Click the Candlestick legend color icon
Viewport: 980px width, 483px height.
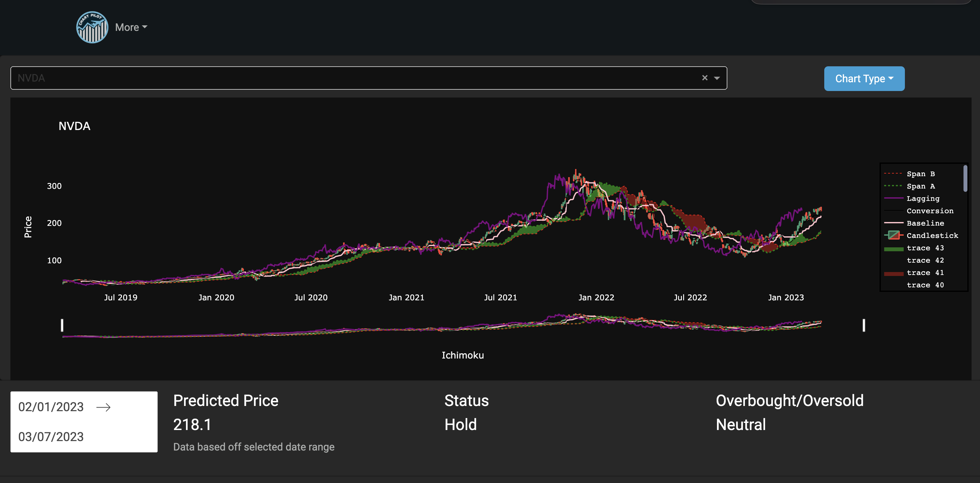point(894,235)
